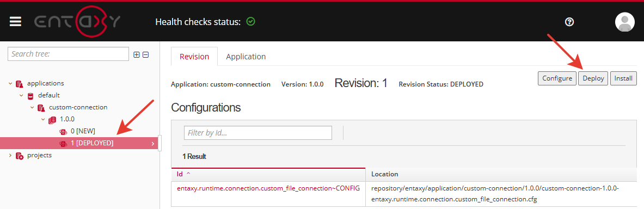The width and height of the screenshot is (644, 209).
Task: Select the applications tree item
Action: 46,83
